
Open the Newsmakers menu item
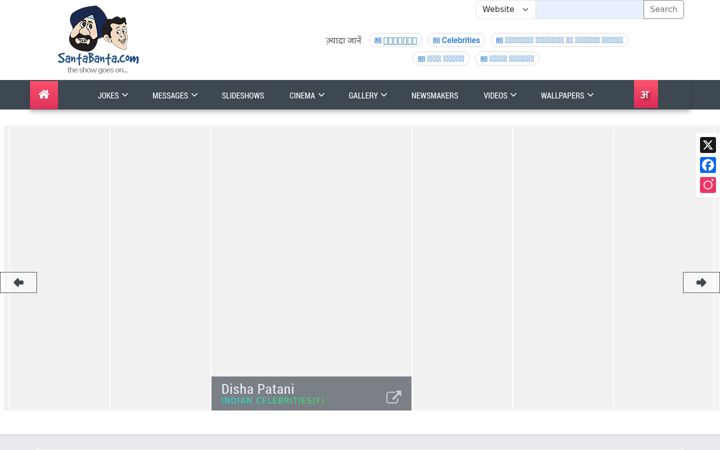(434, 95)
